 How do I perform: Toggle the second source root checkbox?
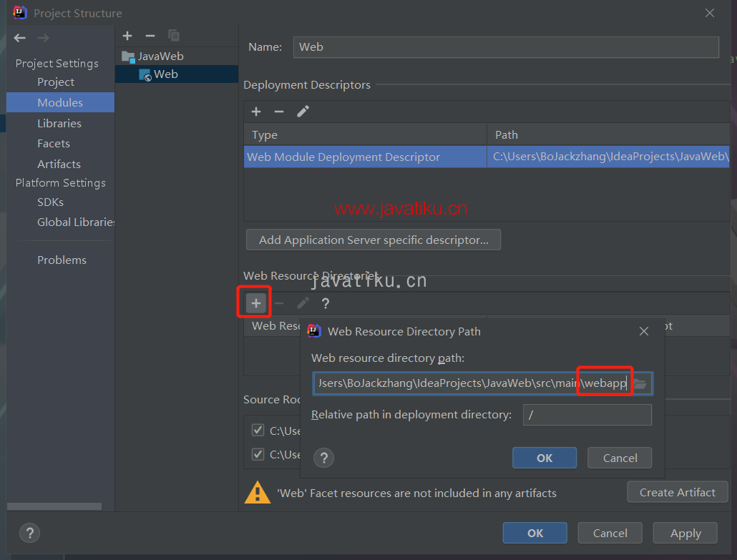[x=258, y=454]
